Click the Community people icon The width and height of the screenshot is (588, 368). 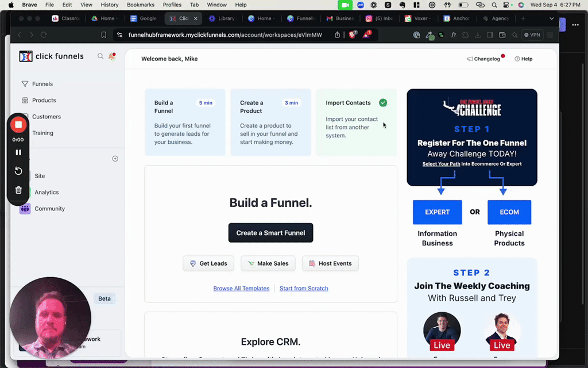[25, 209]
